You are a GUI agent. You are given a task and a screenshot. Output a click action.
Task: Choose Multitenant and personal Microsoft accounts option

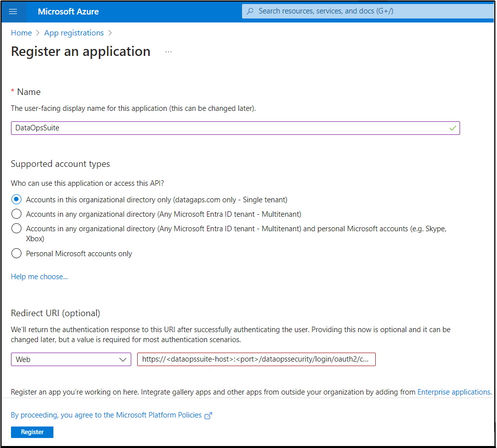pyautogui.click(x=16, y=228)
